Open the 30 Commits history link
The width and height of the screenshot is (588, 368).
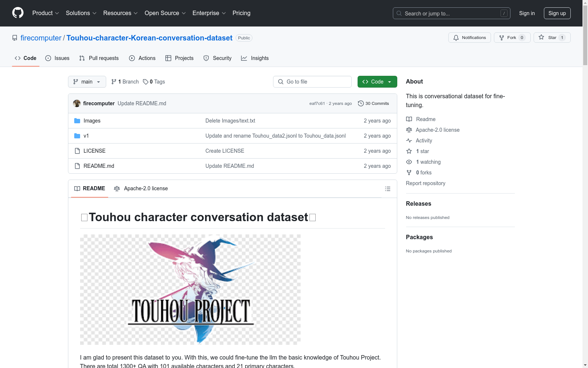373,103
